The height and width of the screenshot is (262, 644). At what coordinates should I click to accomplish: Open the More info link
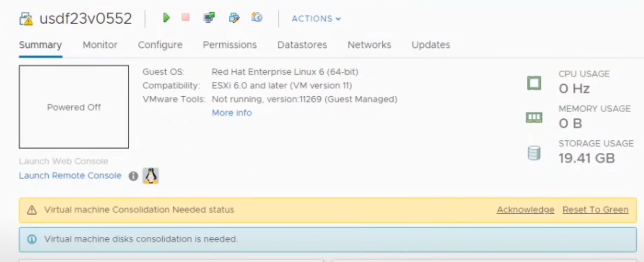coord(232,113)
